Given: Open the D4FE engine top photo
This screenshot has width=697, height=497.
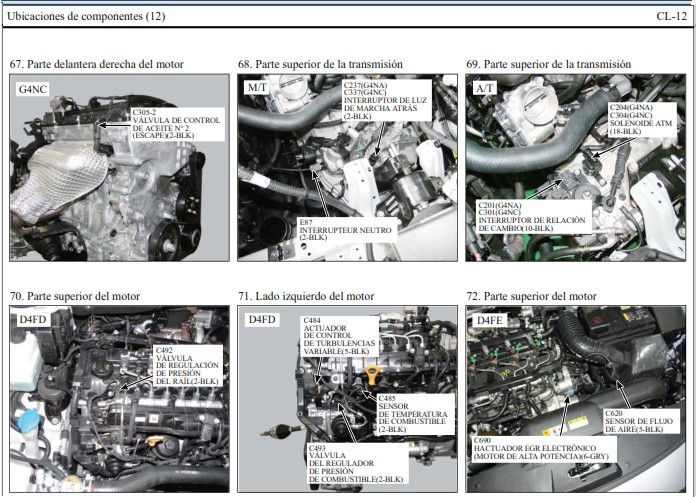Looking at the screenshot, I should [x=576, y=399].
